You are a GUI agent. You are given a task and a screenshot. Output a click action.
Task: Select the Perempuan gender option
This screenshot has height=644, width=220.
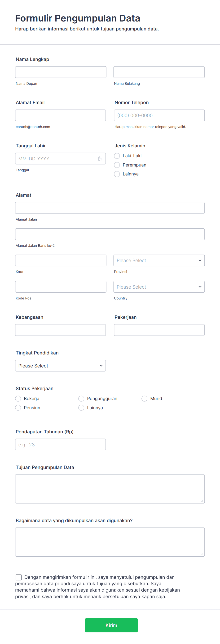pos(117,165)
